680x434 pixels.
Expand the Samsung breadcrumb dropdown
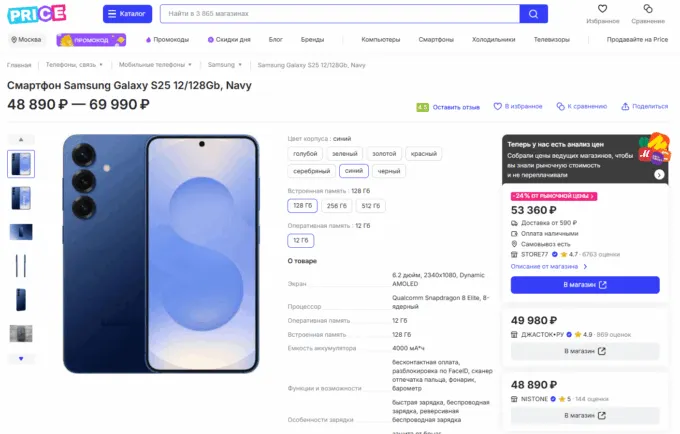pyautogui.click(x=240, y=65)
